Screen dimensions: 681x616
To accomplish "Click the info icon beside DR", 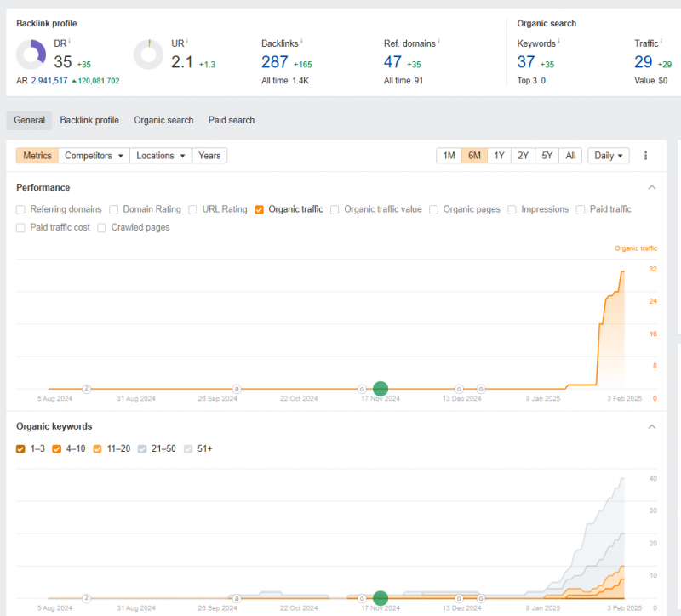I will (x=69, y=40).
